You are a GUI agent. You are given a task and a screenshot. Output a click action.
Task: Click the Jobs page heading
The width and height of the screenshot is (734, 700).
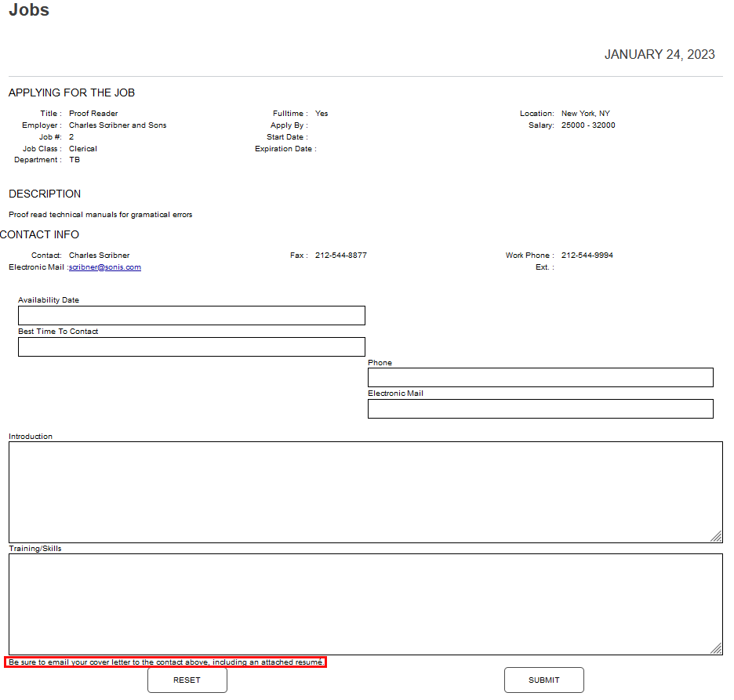[28, 10]
